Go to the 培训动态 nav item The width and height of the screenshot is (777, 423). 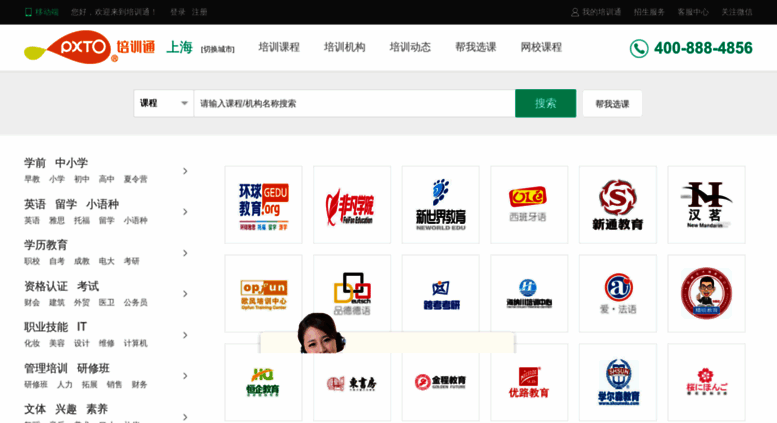(410, 47)
